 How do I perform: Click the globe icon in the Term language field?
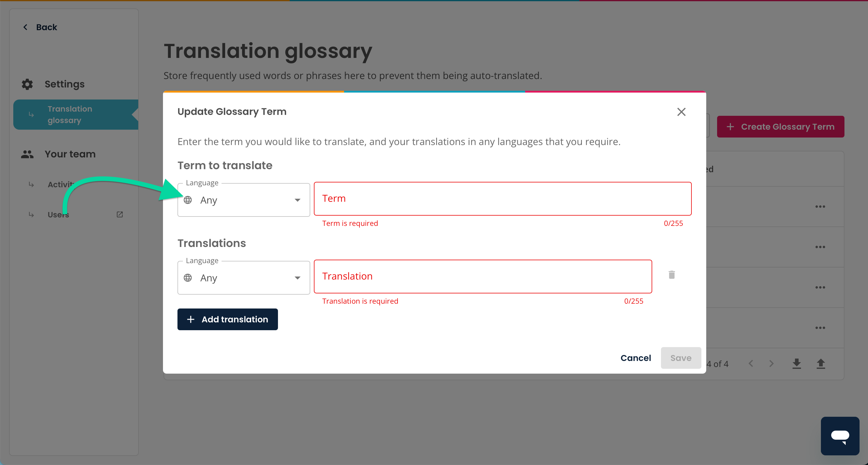tap(188, 200)
